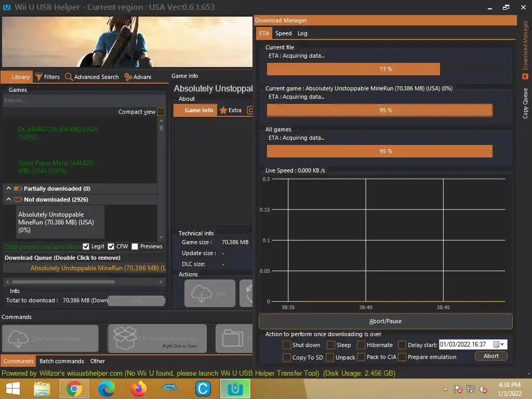Click the Action Center flag icon

(x=458, y=389)
